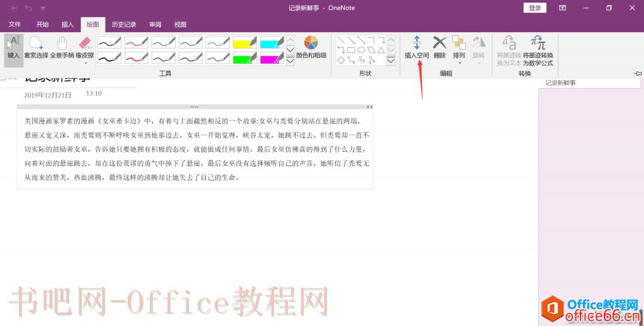Select the magenta highlighter
Image resolution: width=644 pixels, height=326 pixels.
tap(272, 57)
